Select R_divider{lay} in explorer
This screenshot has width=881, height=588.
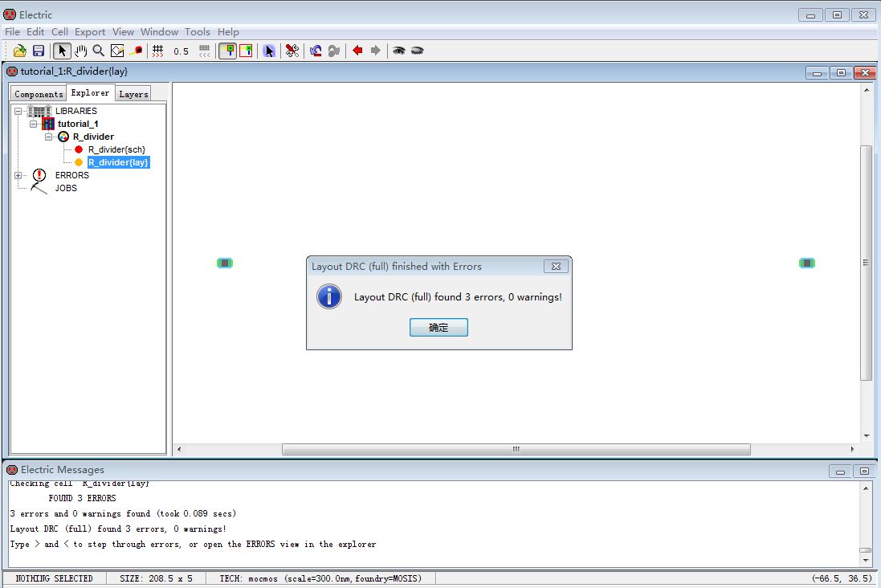pyautogui.click(x=119, y=162)
